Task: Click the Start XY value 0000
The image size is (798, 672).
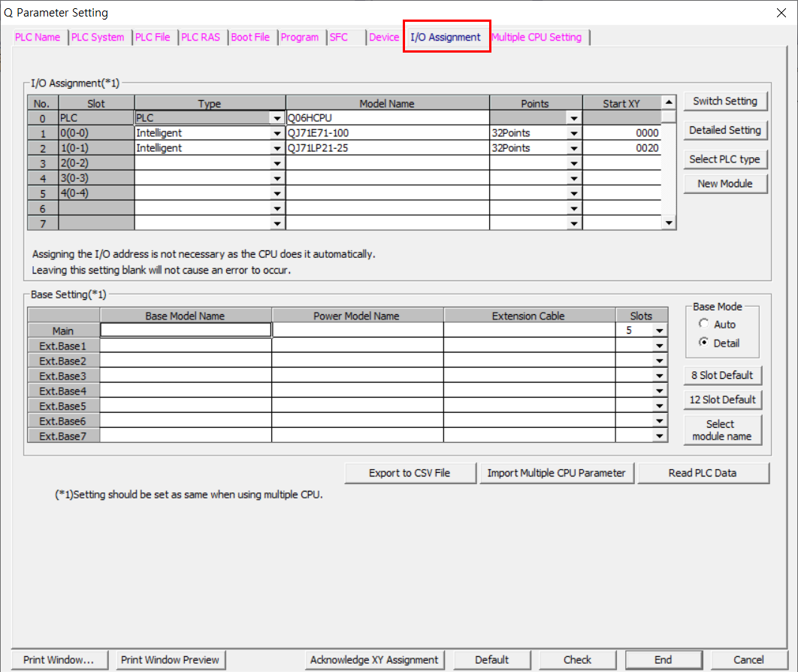Action: [x=622, y=133]
